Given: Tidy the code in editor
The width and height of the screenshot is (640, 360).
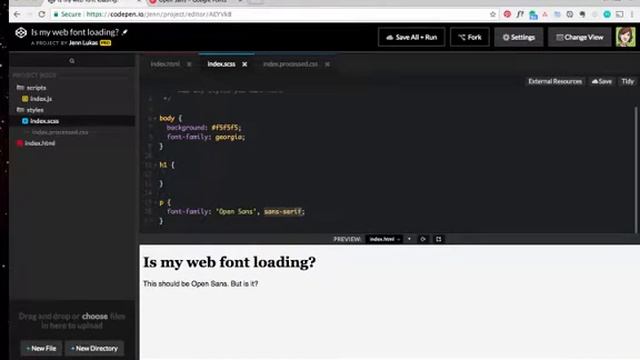Looking at the screenshot, I should coord(627,82).
